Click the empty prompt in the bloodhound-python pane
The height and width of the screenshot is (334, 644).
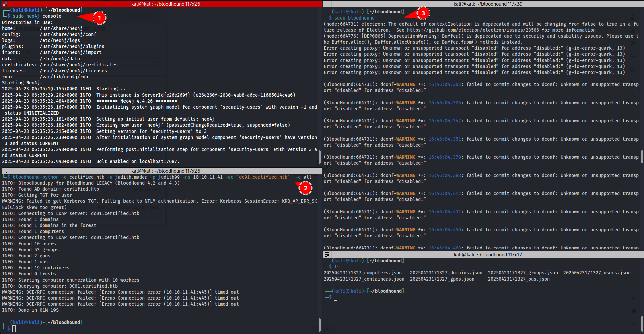tap(14, 328)
